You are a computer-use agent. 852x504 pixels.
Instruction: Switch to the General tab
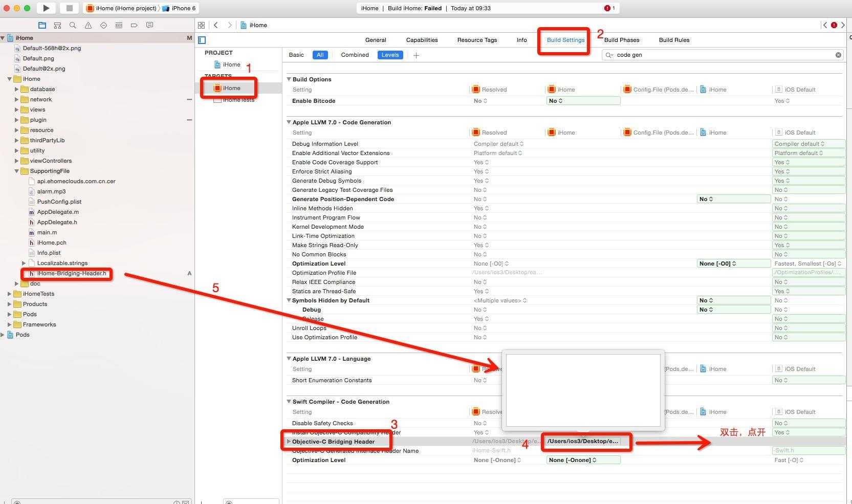coord(376,40)
